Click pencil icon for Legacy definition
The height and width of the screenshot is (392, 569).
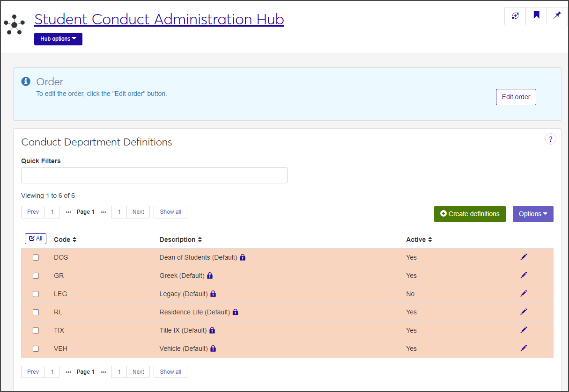[x=524, y=293]
